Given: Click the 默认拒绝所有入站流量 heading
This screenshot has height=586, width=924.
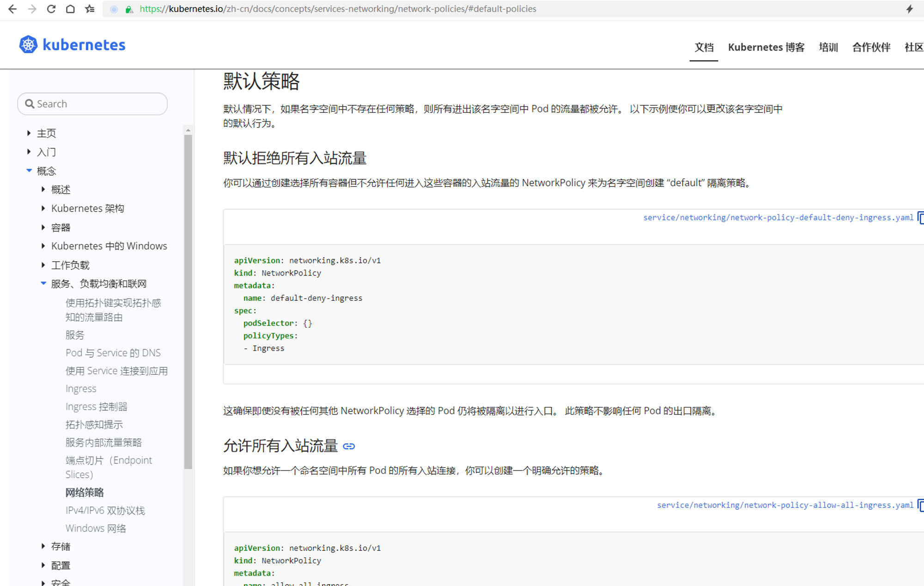Looking at the screenshot, I should tap(295, 158).
